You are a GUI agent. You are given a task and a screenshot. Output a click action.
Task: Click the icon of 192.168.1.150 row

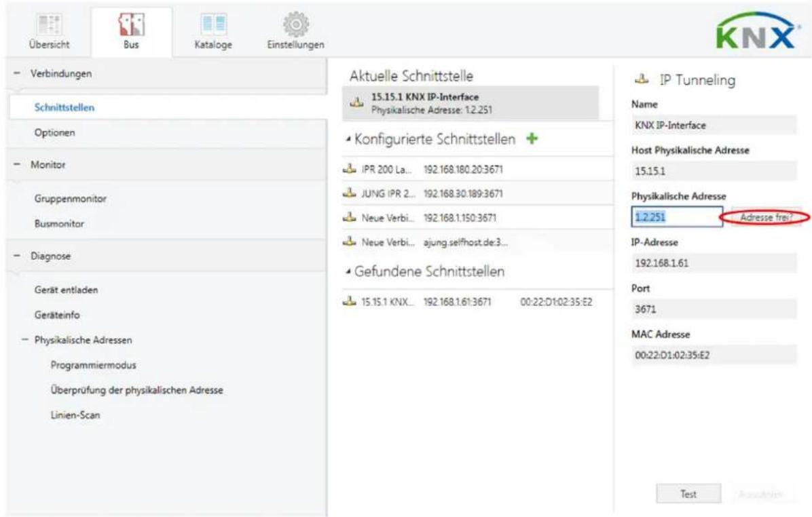coord(350,217)
